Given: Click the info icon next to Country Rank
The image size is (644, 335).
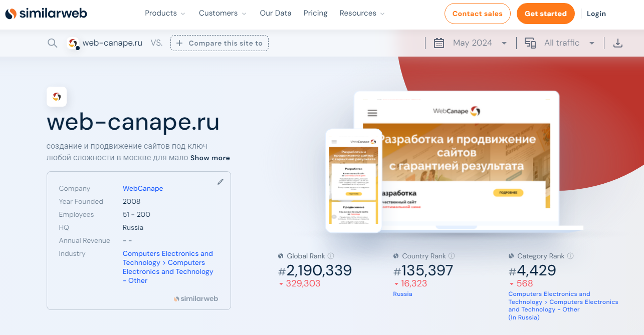Looking at the screenshot, I should [452, 256].
